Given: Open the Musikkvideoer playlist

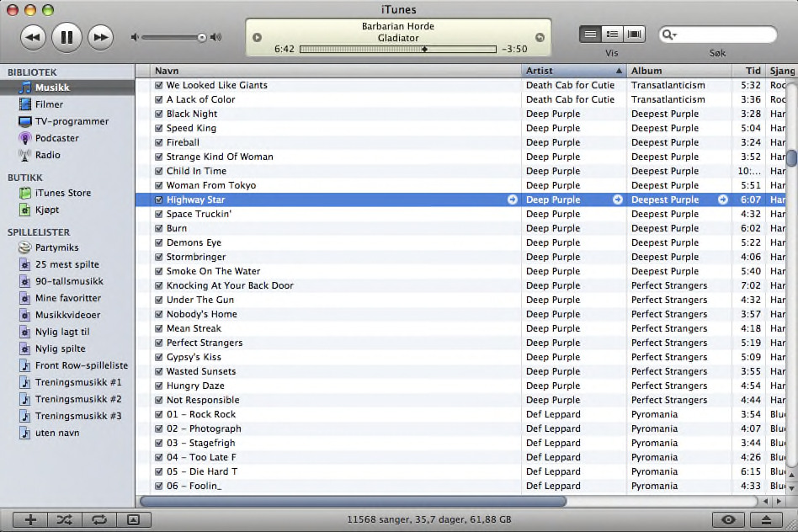Looking at the screenshot, I should pos(67,315).
